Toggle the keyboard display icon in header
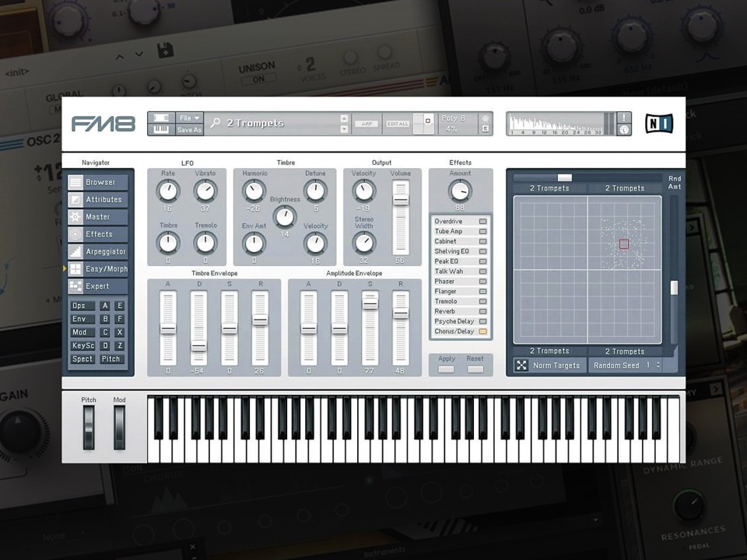The image size is (747, 560). [161, 130]
